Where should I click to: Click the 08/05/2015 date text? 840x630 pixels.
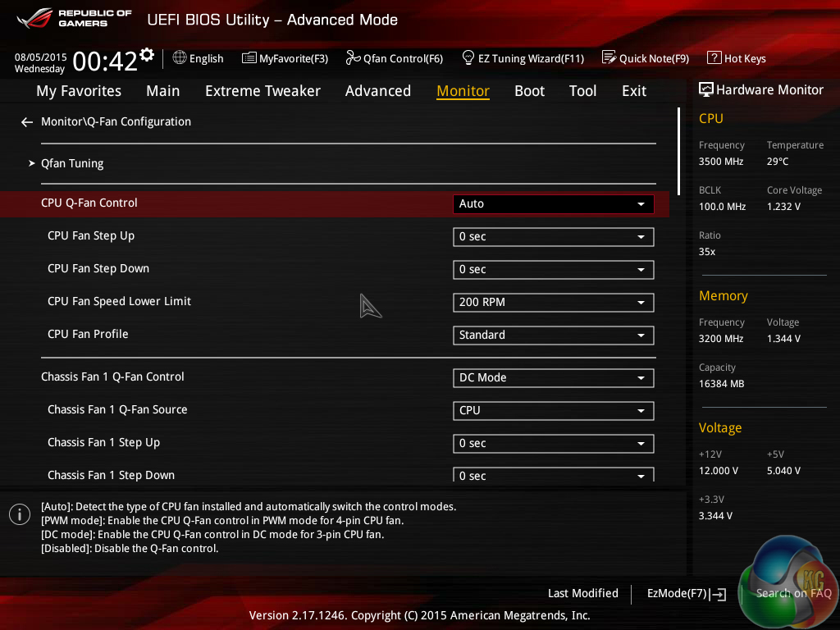(x=41, y=57)
